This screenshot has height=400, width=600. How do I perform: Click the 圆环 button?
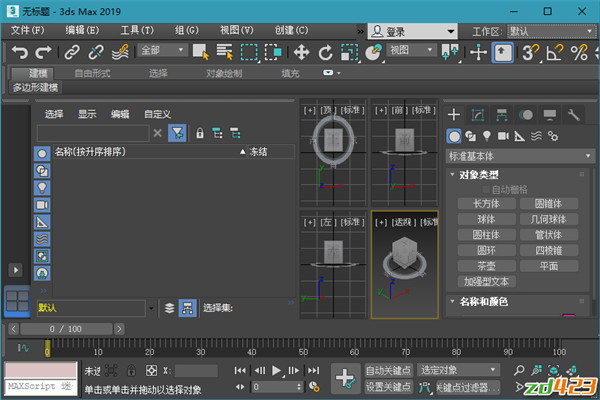486,250
